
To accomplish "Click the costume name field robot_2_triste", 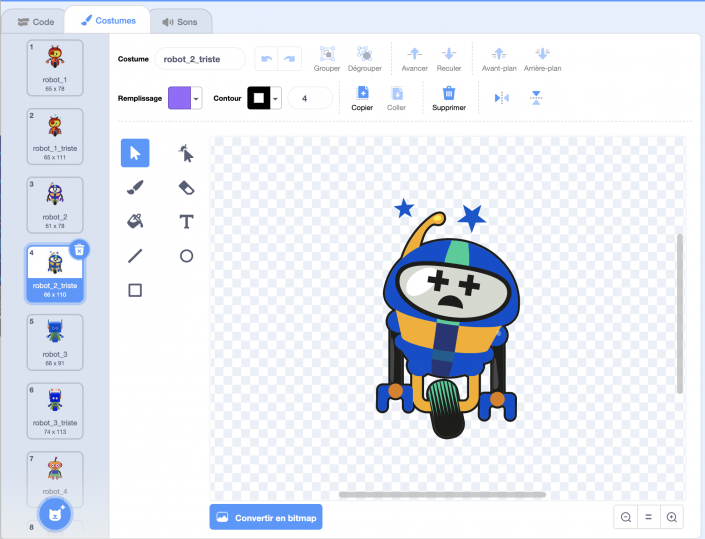I will (200, 59).
